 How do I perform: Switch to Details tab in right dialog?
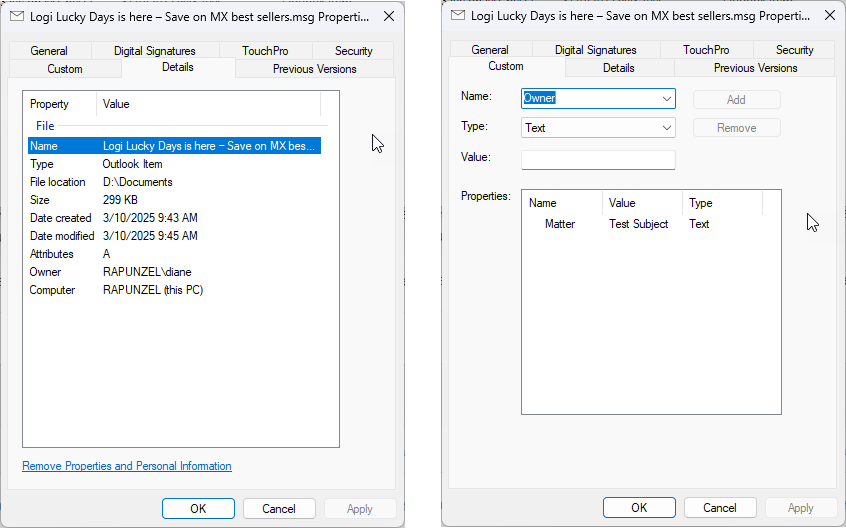pyautogui.click(x=619, y=68)
